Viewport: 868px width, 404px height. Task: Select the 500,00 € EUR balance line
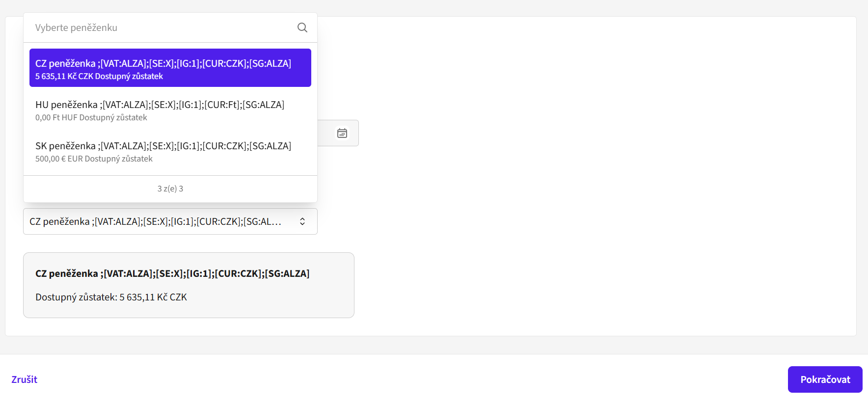[94, 159]
